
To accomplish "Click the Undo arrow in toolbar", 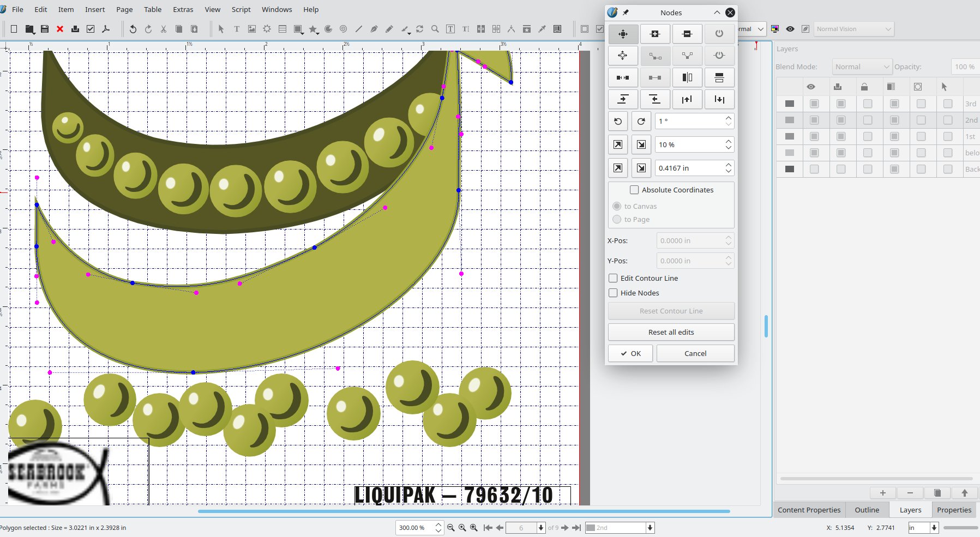I will point(133,29).
